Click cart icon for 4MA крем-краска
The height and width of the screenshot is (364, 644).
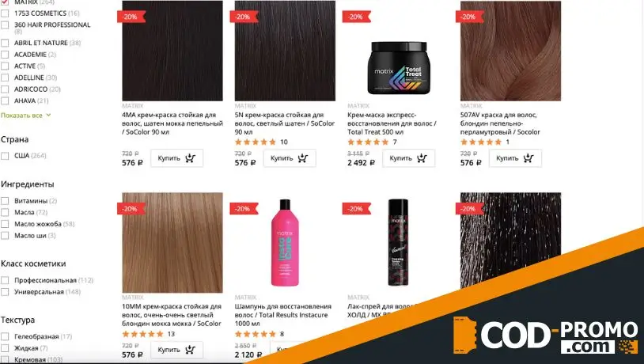click(190, 158)
